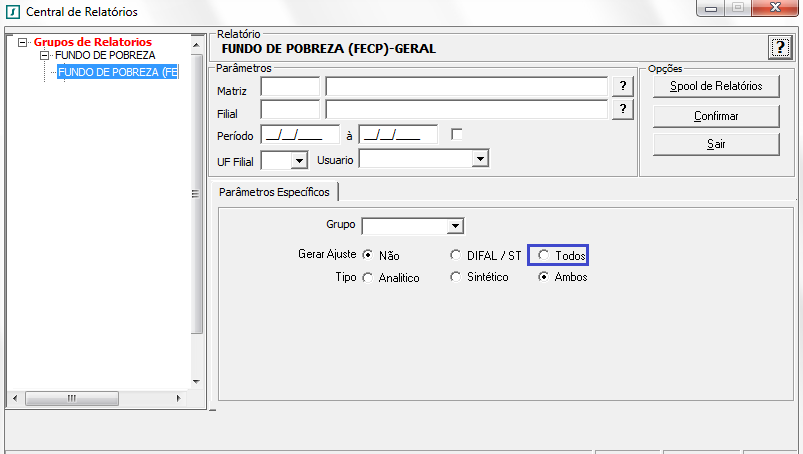Click tree panel scroll down arrow
Image resolution: width=803 pixels, height=454 pixels.
(196, 382)
